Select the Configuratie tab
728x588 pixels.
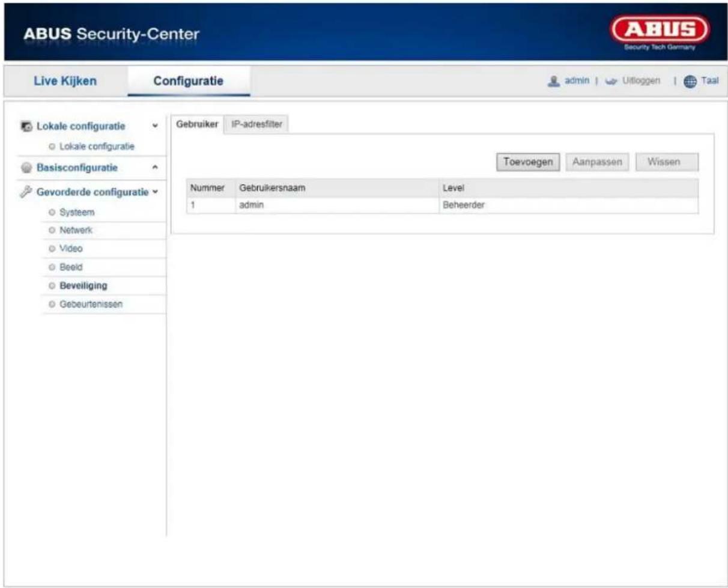coord(189,81)
